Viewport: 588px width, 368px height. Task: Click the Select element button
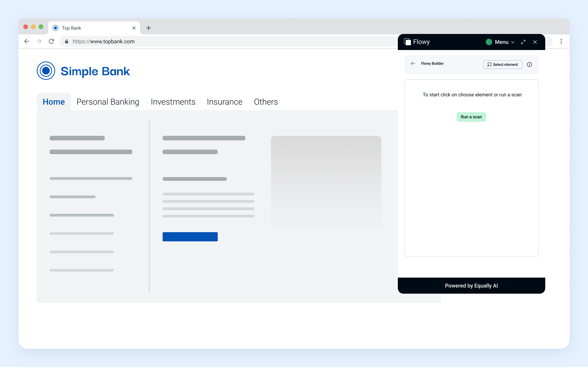point(503,64)
